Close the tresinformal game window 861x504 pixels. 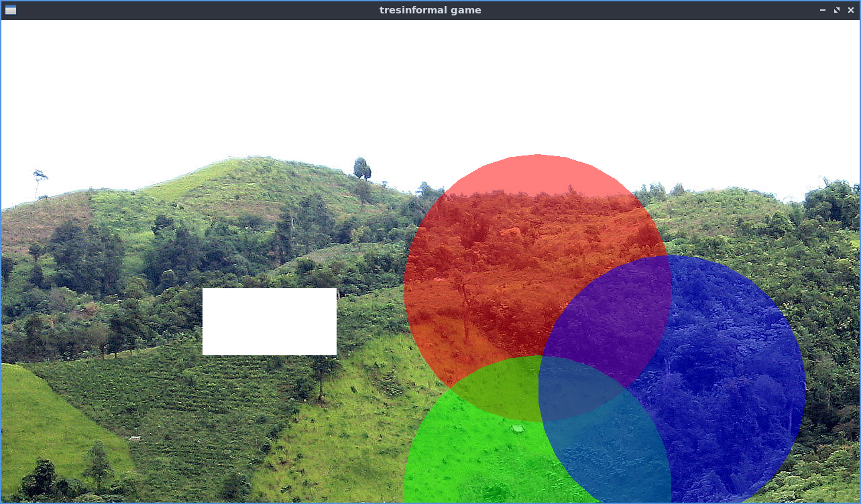tap(851, 10)
